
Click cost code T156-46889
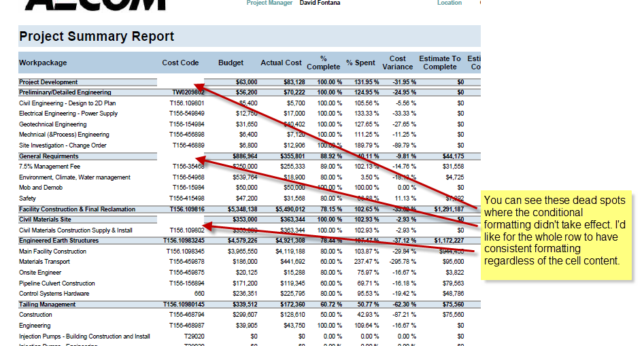(188, 145)
